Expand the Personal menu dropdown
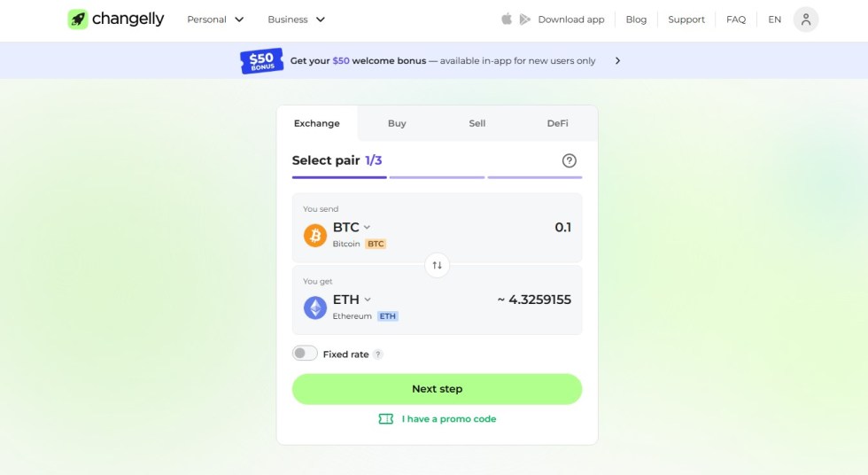The width and height of the screenshot is (868, 475). 215,19
